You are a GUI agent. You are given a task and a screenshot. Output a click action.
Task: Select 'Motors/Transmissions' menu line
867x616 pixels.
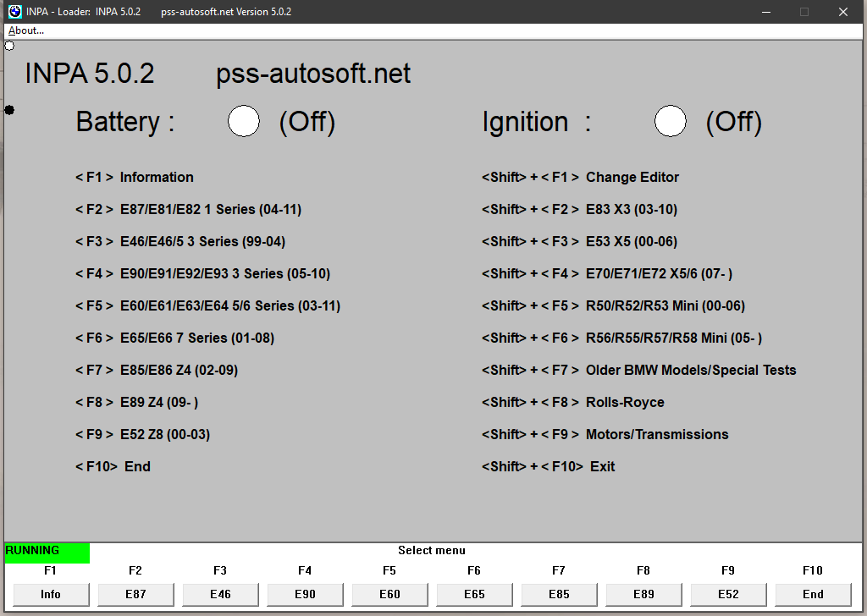(x=605, y=434)
